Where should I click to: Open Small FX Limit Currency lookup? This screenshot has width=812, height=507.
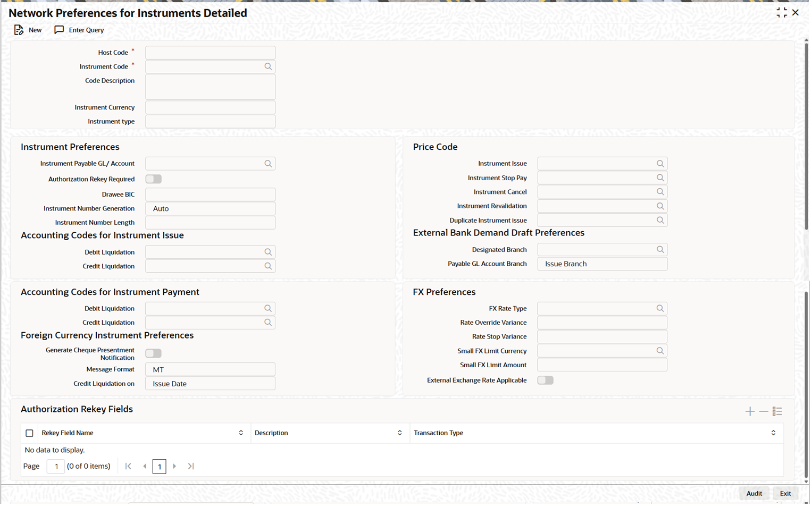[660, 351]
